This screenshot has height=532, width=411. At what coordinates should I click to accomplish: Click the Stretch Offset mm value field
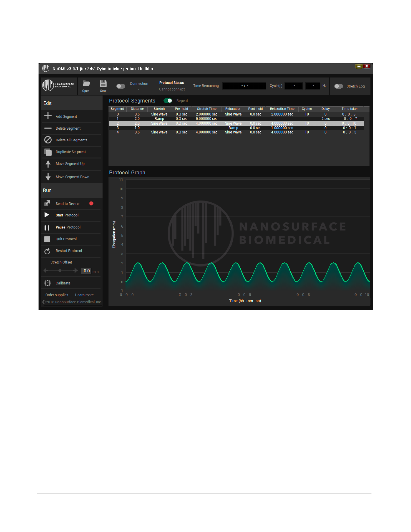coord(87,271)
